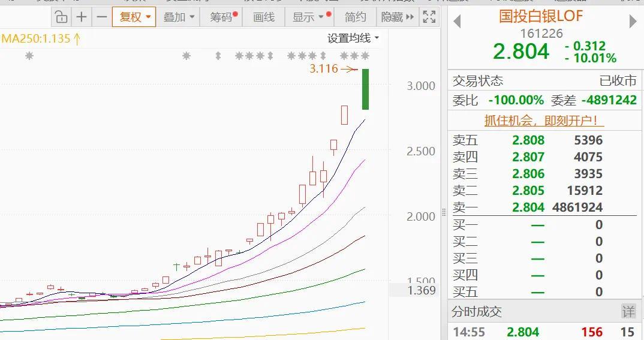
Task: Select the 画线 drawing tool
Action: coord(264,17)
